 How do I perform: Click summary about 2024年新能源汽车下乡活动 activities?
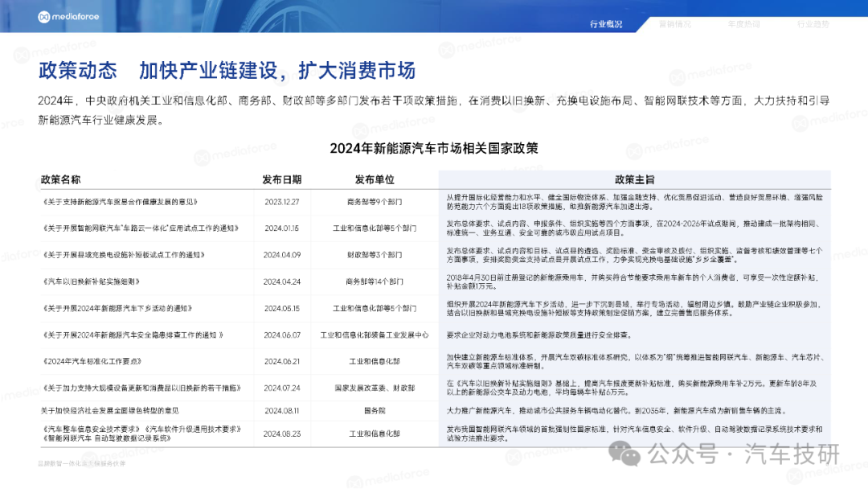coord(634,309)
